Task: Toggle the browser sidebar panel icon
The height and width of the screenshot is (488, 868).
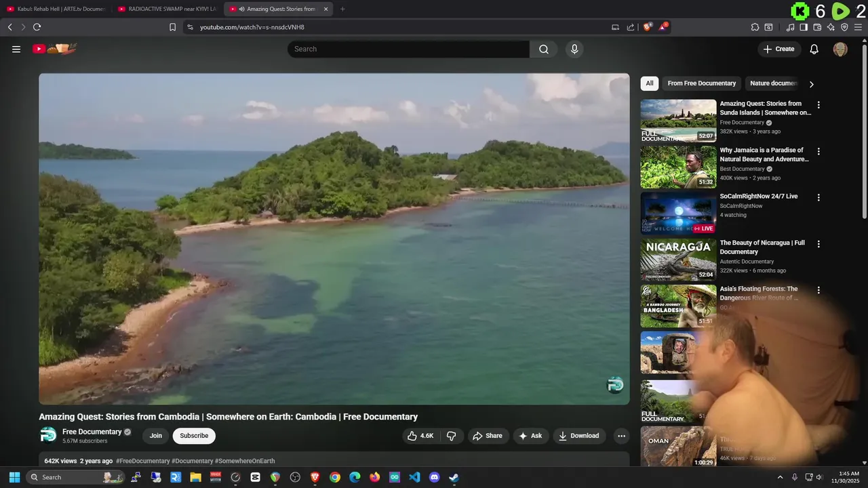Action: coord(804,27)
